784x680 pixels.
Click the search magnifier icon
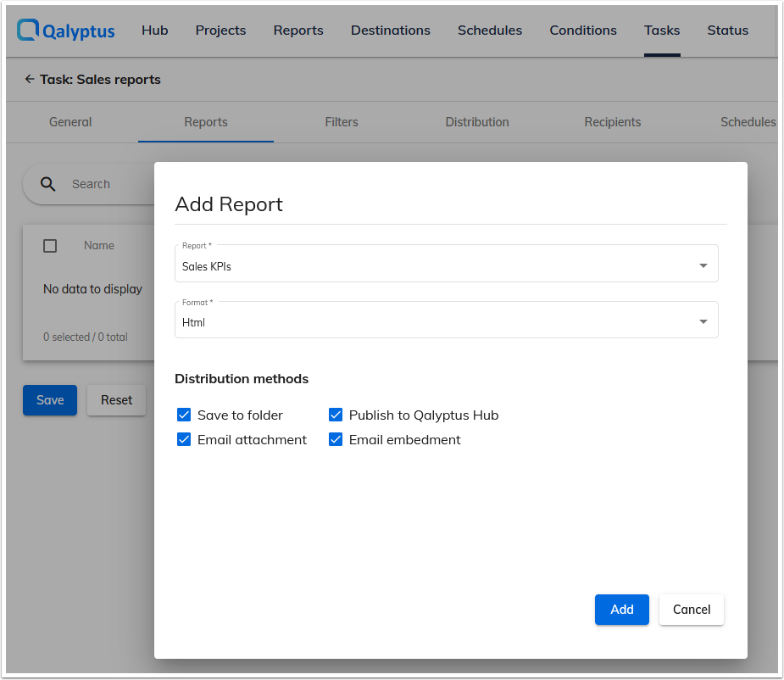tap(48, 184)
